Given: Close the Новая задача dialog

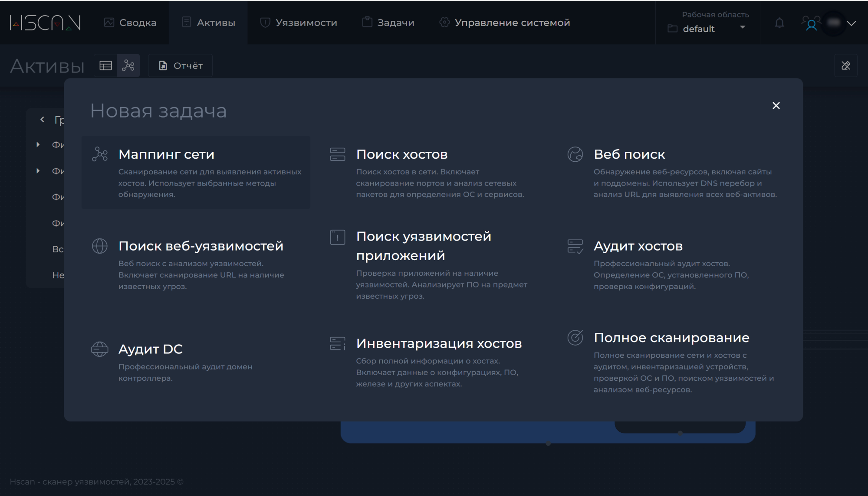Looking at the screenshot, I should (x=776, y=105).
